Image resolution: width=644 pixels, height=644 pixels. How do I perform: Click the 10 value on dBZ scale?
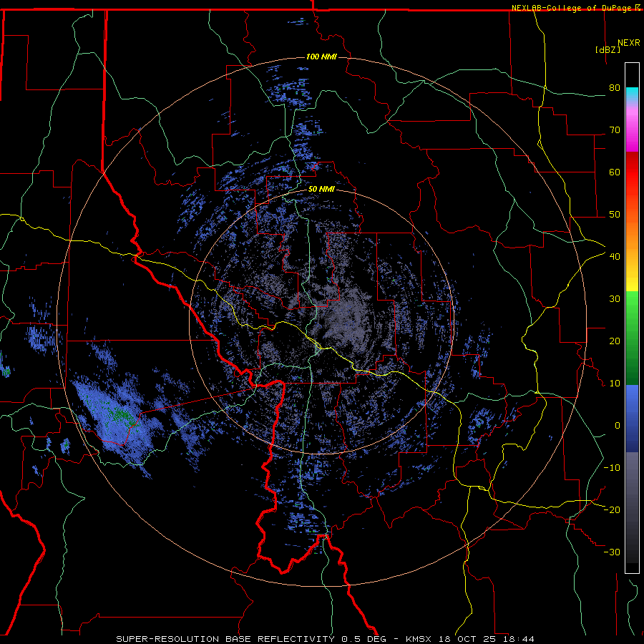(615, 384)
